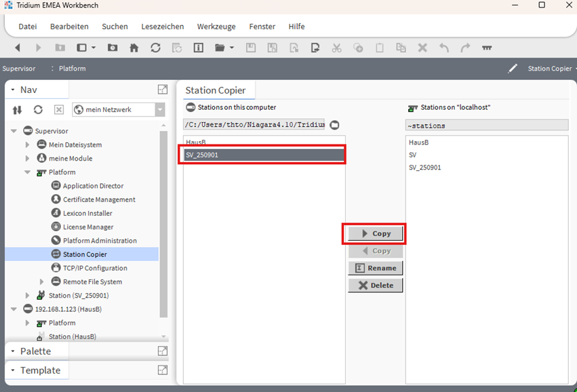Viewport: 577px width, 392px height.
Task: Select SV_250901 in the local stations list
Action: (264, 155)
